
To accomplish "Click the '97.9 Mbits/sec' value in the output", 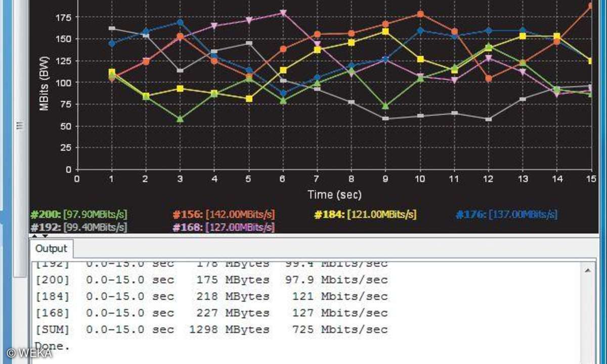I will (335, 280).
